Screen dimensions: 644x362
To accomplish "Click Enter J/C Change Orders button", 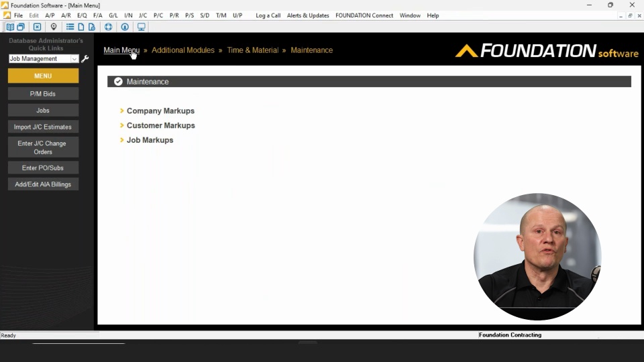I will pos(43,147).
